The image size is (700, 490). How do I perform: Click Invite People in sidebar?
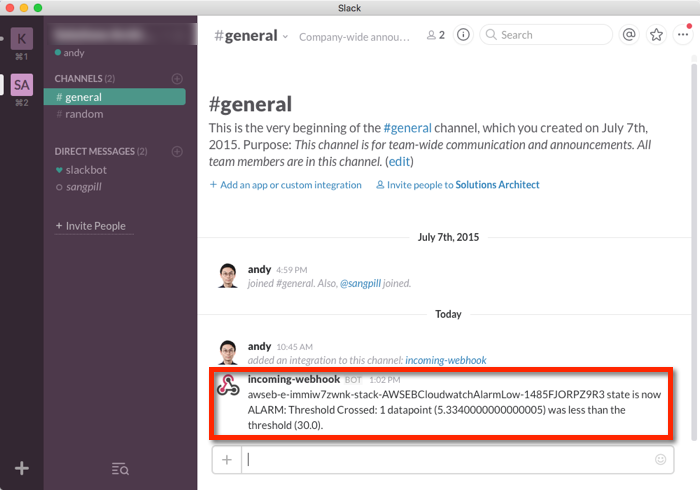pos(90,226)
